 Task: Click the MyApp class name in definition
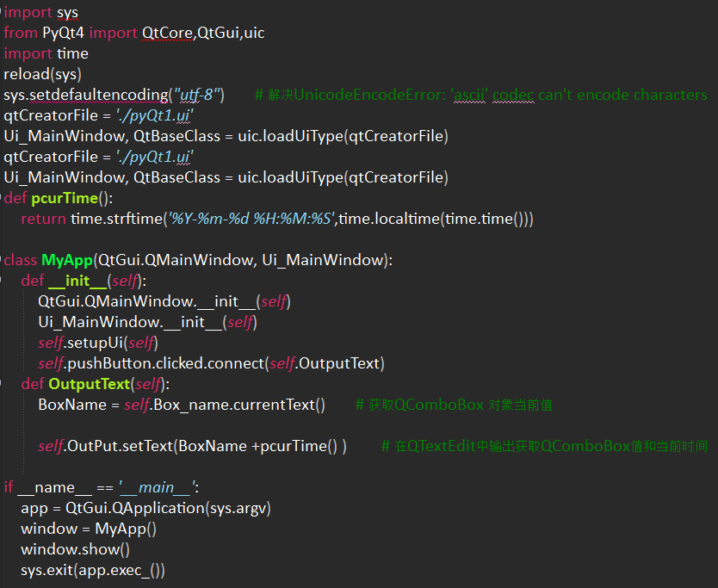point(67,260)
